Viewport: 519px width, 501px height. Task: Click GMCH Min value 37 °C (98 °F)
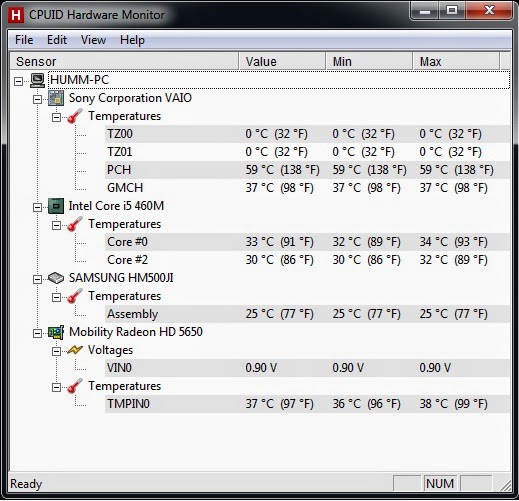(x=366, y=188)
